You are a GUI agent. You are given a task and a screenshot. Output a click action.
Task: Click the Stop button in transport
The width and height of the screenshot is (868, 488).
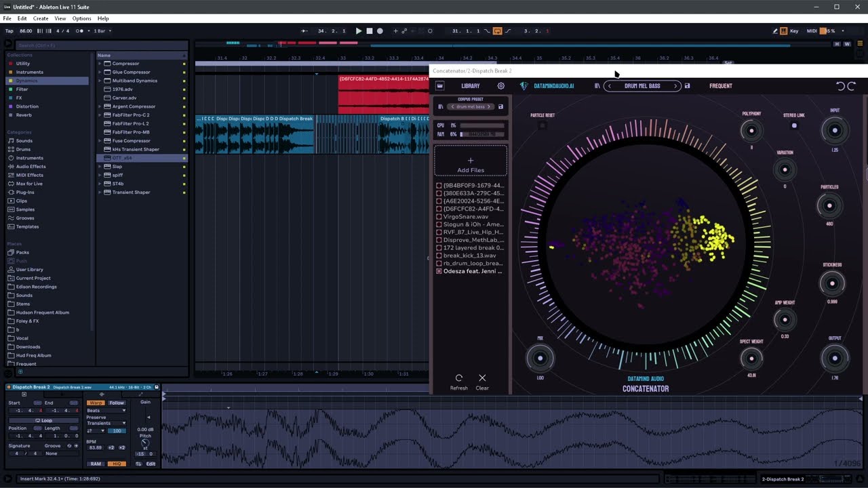point(370,31)
